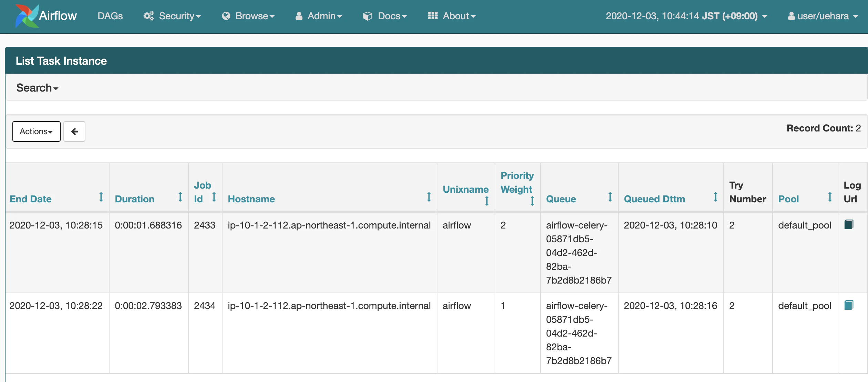Image resolution: width=868 pixels, height=382 pixels.
Task: Expand the Search filter panel
Action: click(37, 88)
